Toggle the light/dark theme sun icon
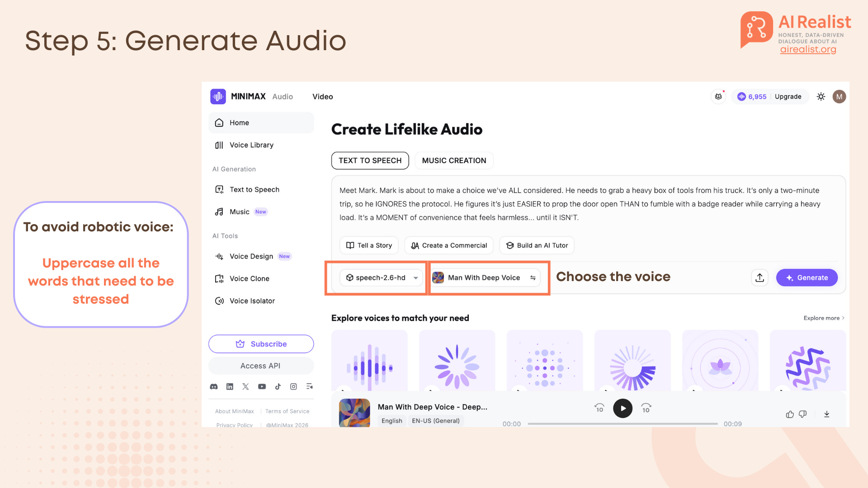Image resolution: width=868 pixels, height=488 pixels. tap(821, 97)
